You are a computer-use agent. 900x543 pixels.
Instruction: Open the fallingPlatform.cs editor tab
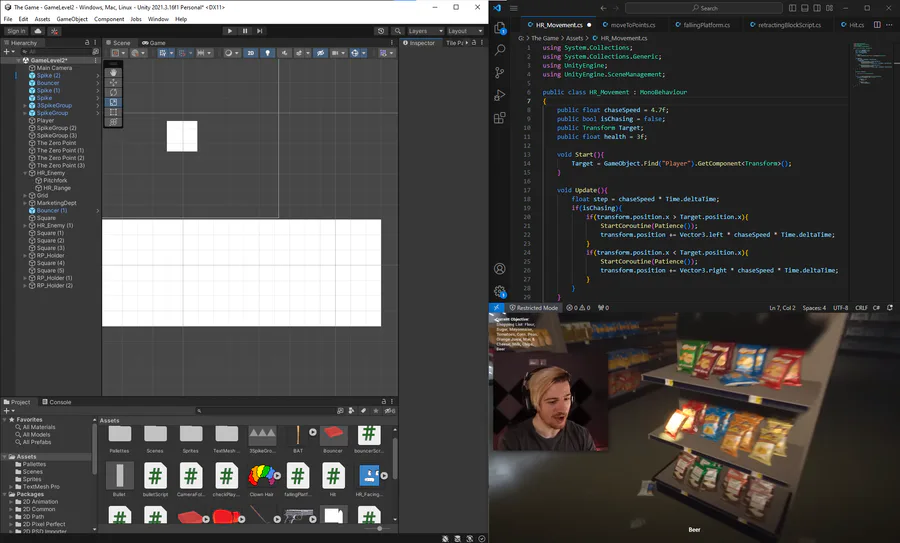706,25
